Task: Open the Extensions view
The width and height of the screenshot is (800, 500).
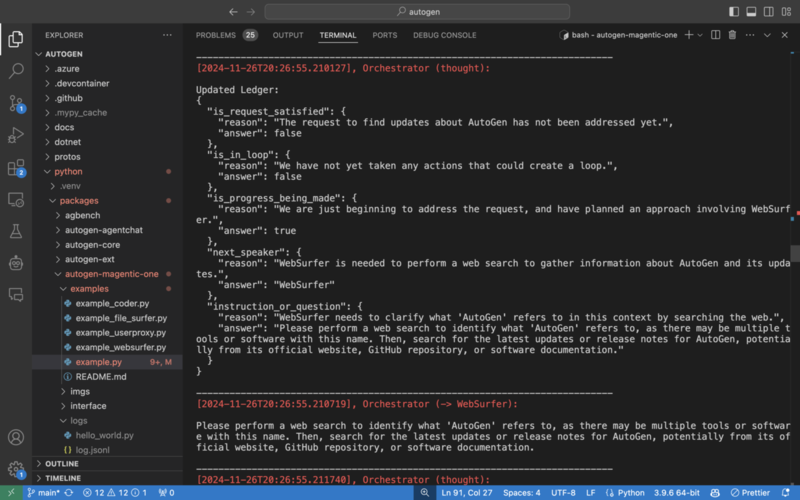Action: pos(16,168)
